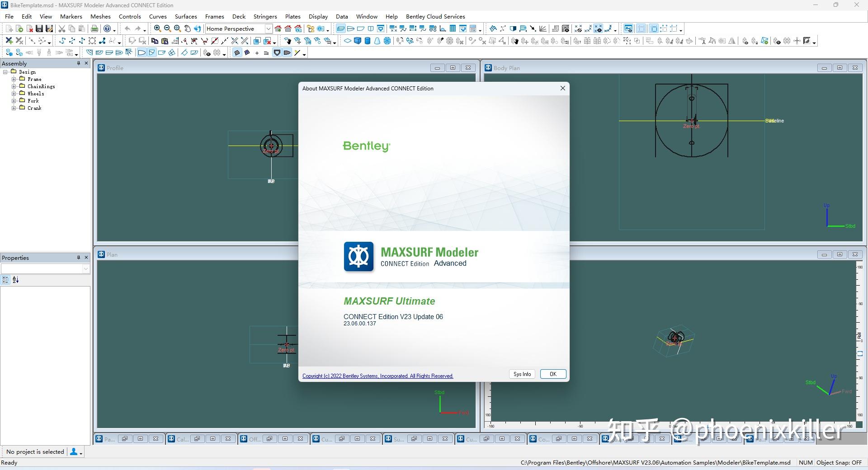The width and height of the screenshot is (868, 470).
Task: Click the Help question-mark icon
Action: click(108, 28)
